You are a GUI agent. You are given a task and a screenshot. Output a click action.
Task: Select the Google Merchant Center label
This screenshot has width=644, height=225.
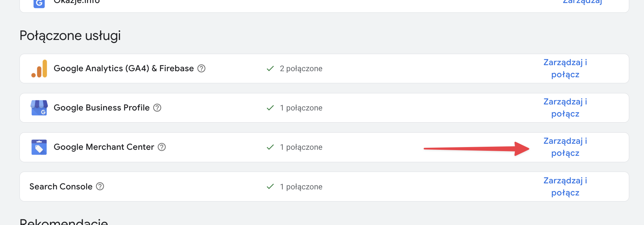coord(104,147)
